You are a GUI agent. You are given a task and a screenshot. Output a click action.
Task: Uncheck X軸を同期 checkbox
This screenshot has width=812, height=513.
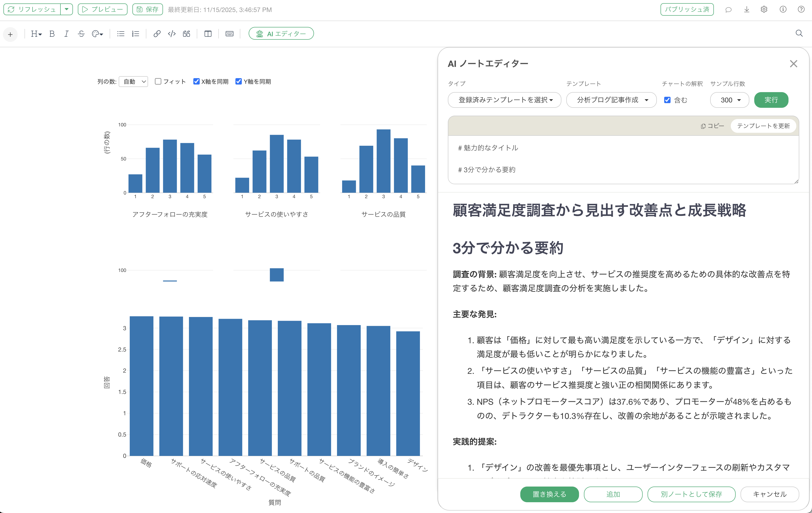196,81
